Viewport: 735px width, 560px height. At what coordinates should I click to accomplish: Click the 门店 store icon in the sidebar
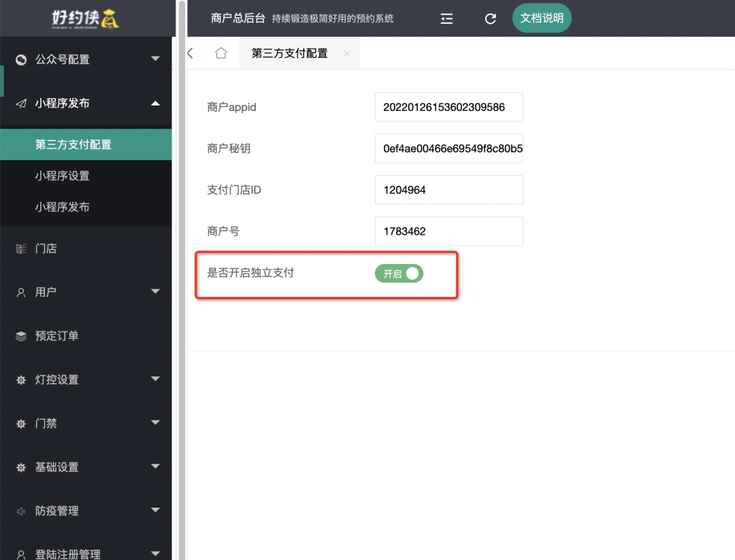coord(20,248)
